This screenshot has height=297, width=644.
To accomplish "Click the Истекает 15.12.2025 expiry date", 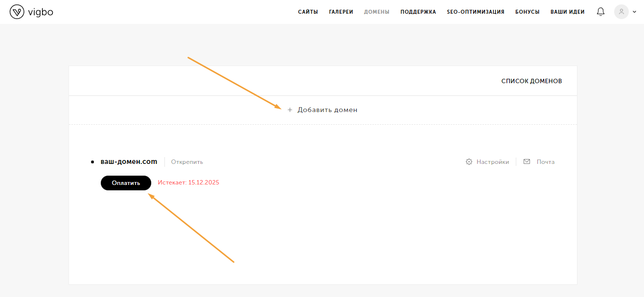I will click(x=188, y=183).
